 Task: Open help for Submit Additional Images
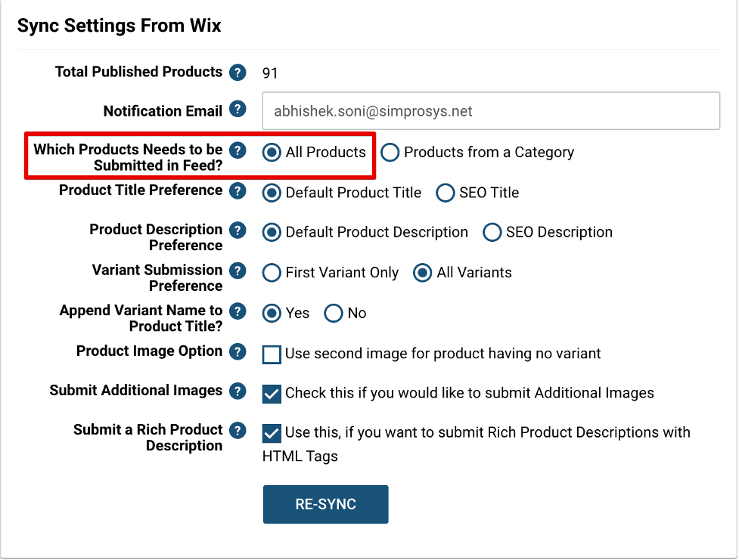238,391
